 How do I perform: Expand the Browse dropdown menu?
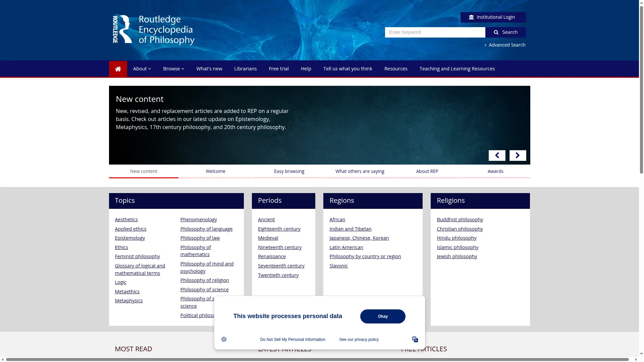tap(173, 69)
